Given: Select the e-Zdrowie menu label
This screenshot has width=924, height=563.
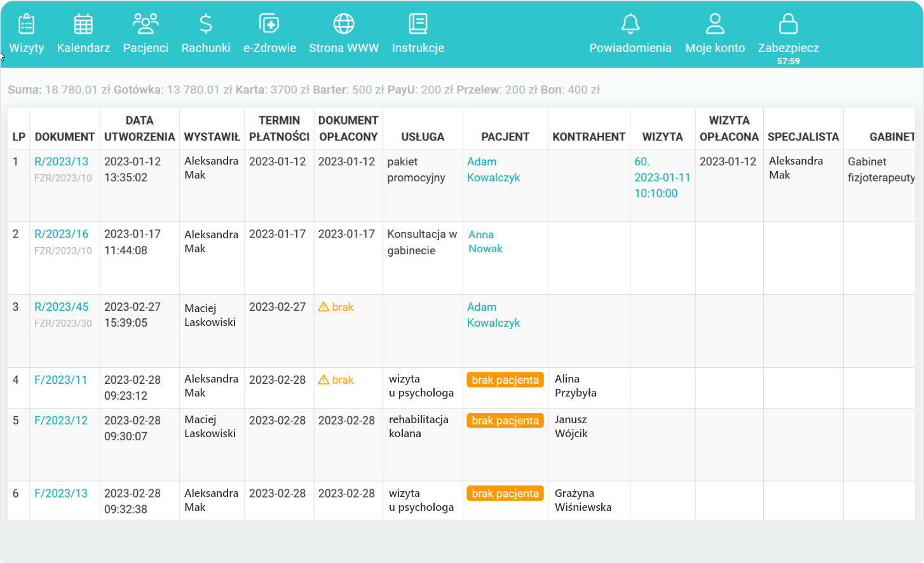Looking at the screenshot, I should (x=269, y=48).
